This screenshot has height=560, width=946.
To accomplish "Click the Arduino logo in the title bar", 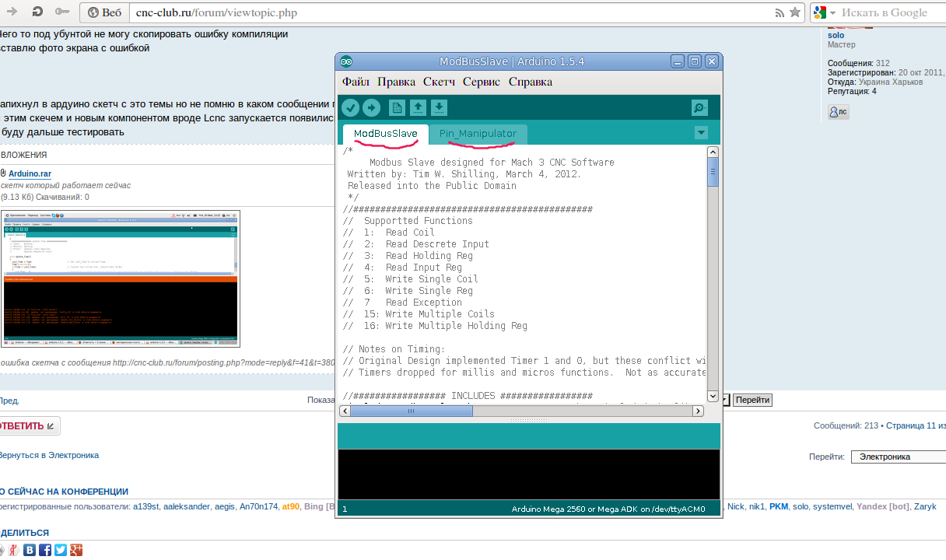I will 346,61.
